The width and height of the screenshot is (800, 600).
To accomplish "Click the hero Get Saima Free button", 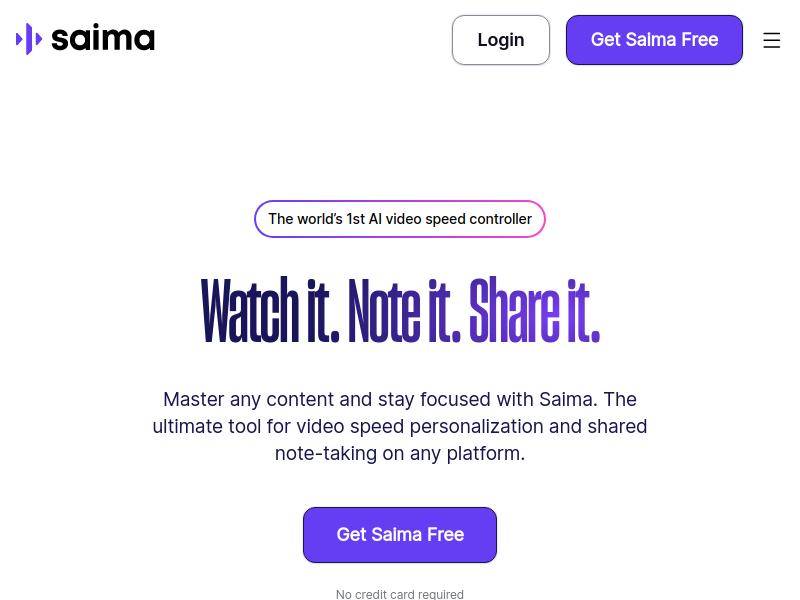I will [400, 535].
